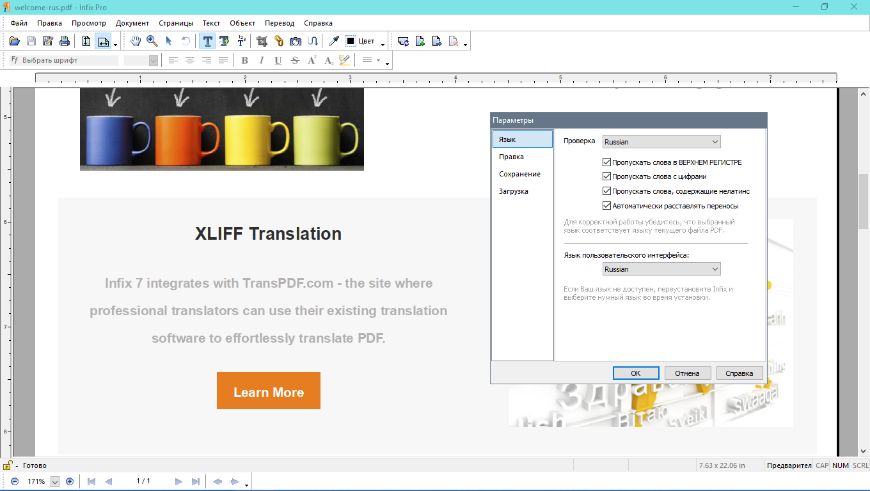The height and width of the screenshot is (491, 870).
Task: Click the Strikethrough S icon
Action: 295,60
